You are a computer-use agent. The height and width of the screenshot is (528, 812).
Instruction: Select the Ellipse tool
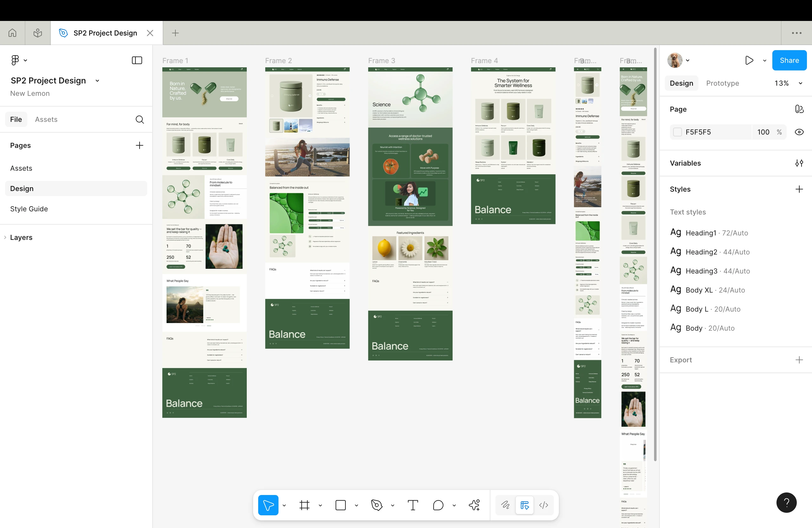click(438, 505)
